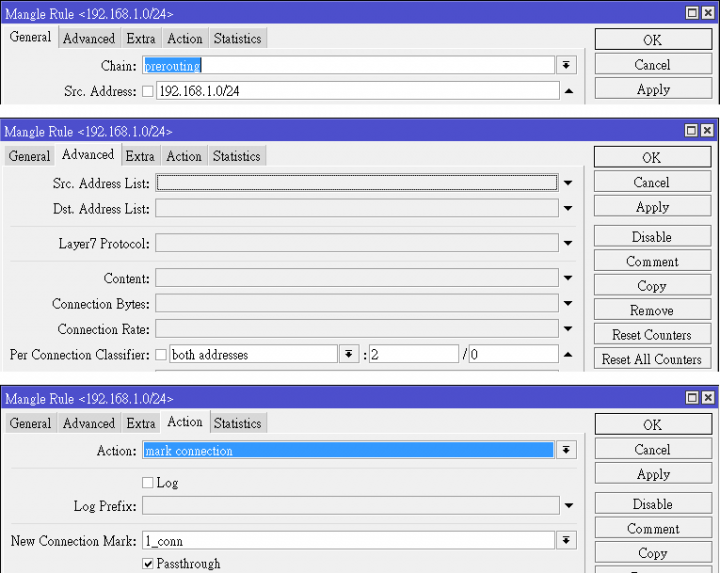Expand the Connection Rate field
Viewport: 720px width, 573px height.
pyautogui.click(x=568, y=329)
